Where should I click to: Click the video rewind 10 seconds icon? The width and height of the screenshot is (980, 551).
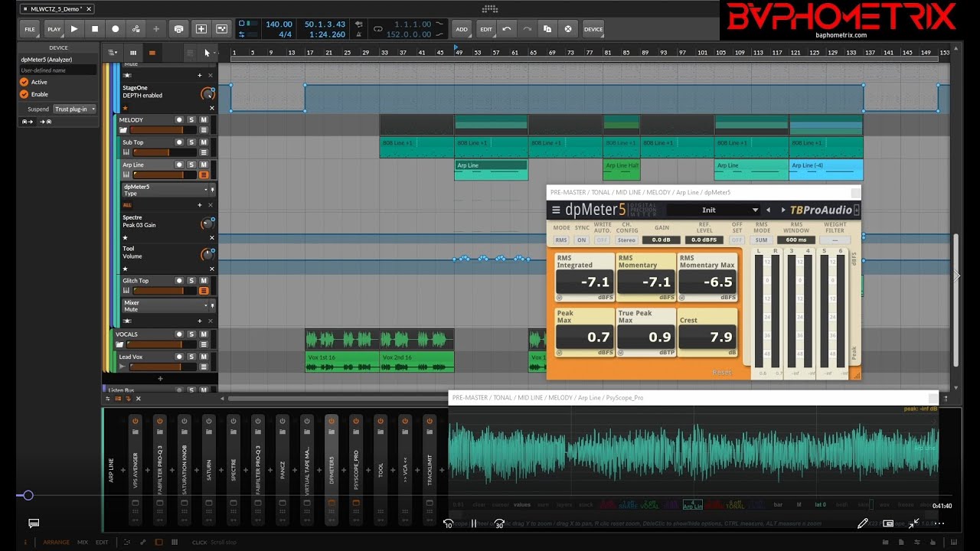(x=449, y=523)
